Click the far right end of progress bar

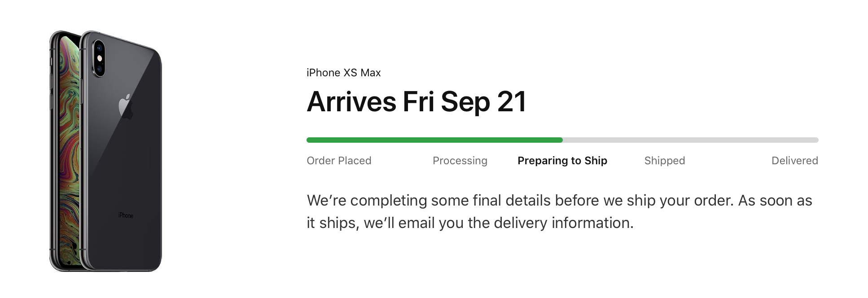(816, 140)
